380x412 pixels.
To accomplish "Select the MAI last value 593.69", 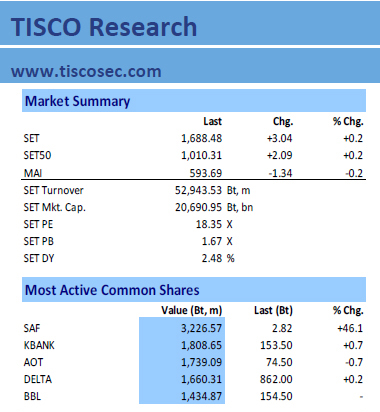I will coord(206,173).
